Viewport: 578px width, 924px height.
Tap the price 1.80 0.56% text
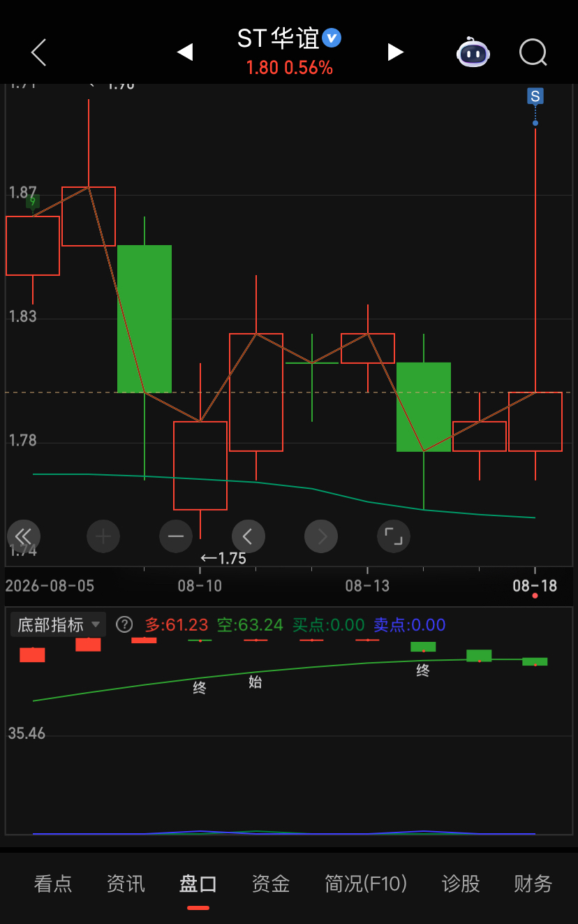[289, 68]
